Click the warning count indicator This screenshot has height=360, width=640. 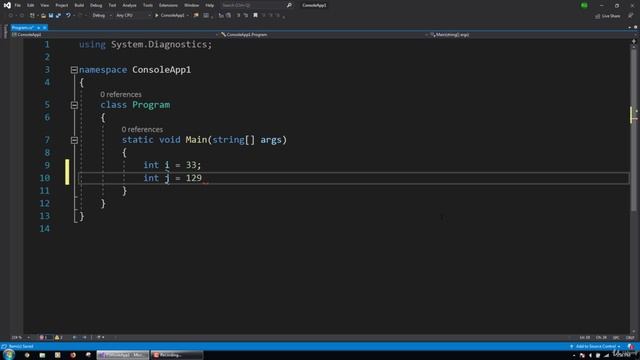click(59, 338)
